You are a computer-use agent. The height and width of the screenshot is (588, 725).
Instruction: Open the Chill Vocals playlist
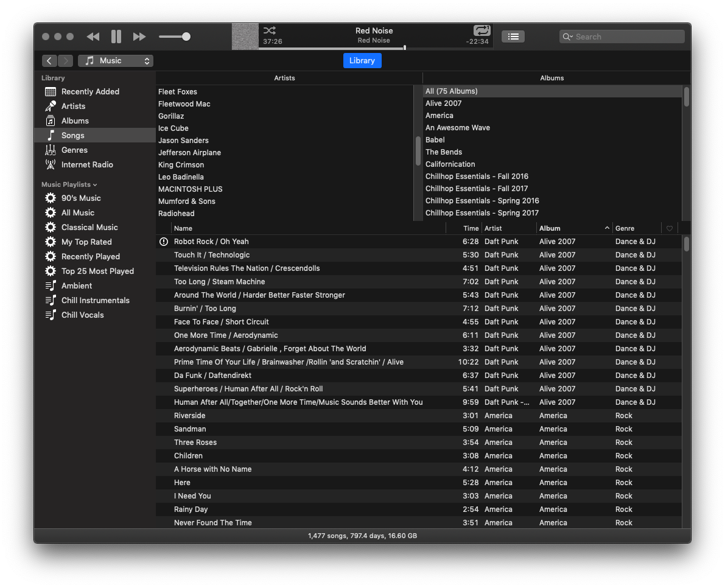point(95,315)
